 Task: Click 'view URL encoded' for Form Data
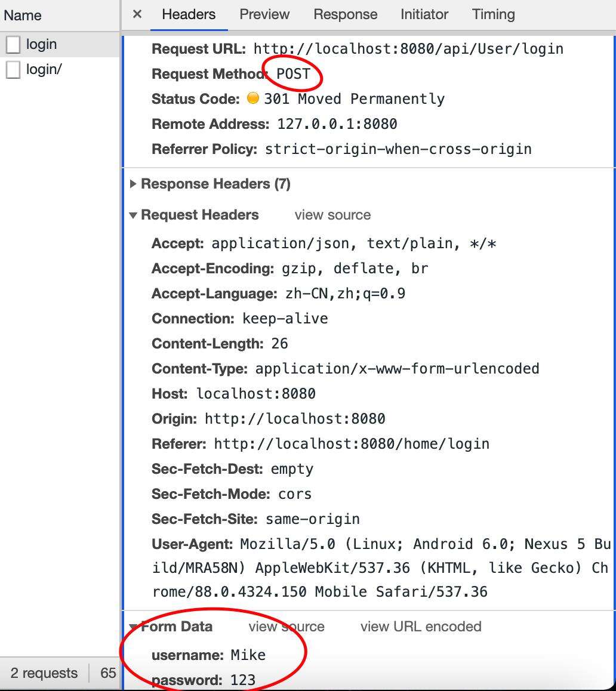[421, 627]
